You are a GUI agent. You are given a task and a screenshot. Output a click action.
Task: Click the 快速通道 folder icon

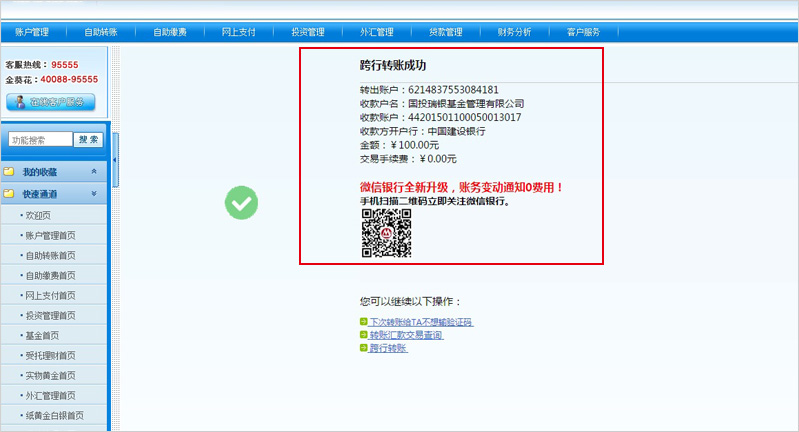(9, 193)
